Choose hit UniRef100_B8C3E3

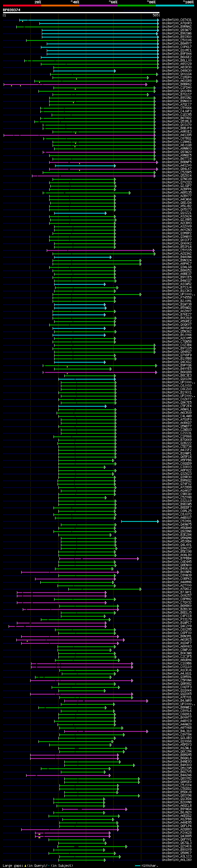(177, 375)
